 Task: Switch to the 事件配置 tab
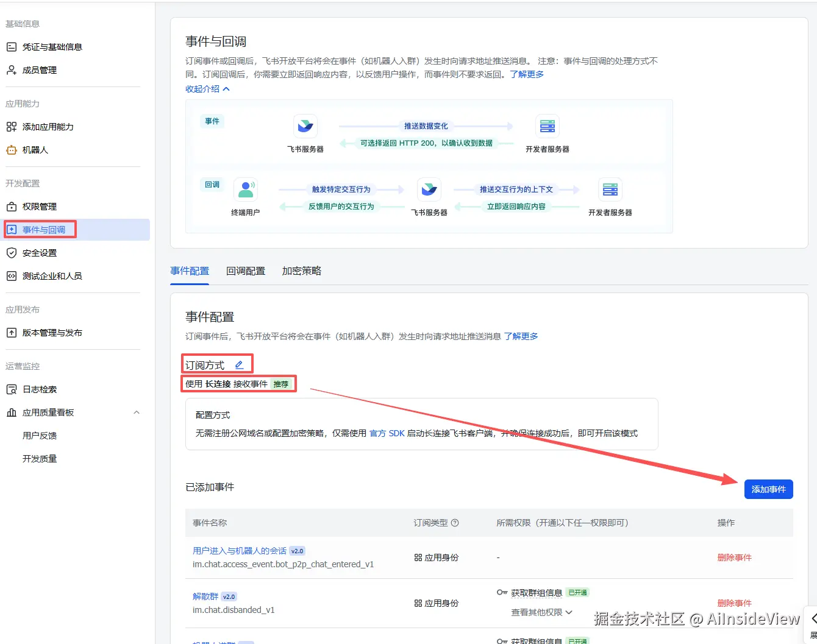pos(190,271)
